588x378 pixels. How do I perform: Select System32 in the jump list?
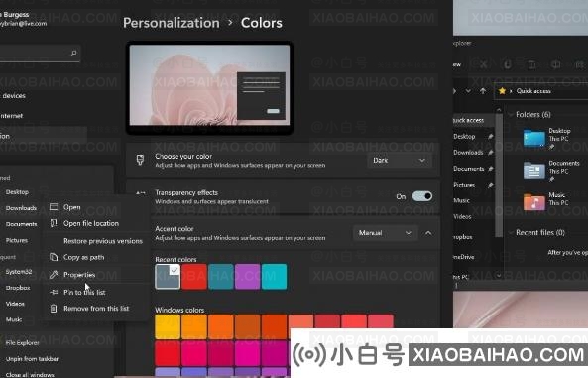pos(19,272)
